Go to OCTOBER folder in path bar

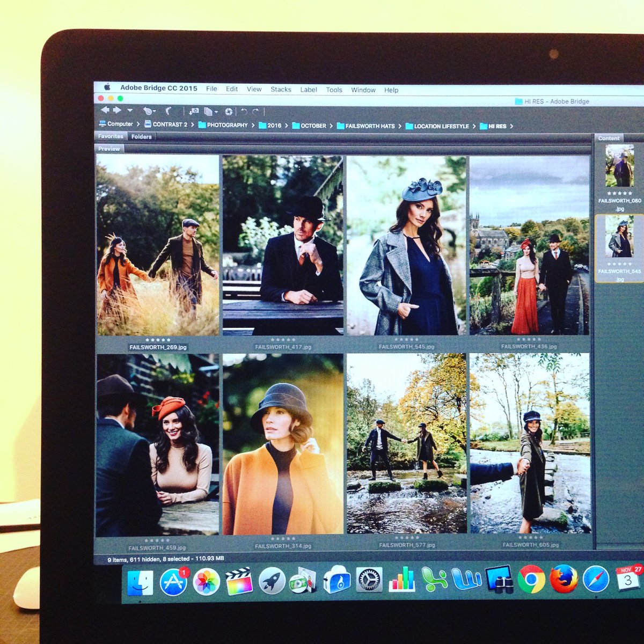coord(309,126)
